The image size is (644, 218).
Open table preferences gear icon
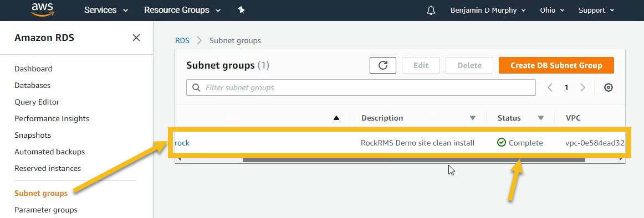click(609, 87)
